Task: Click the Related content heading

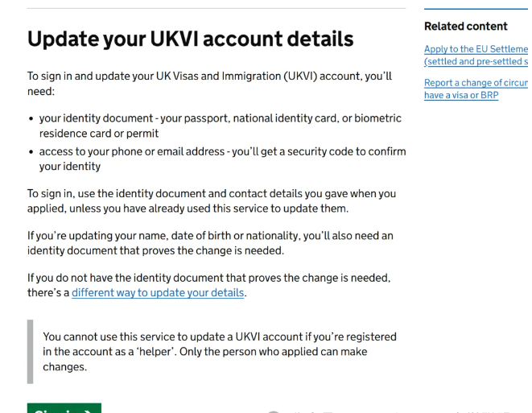Action: click(465, 27)
